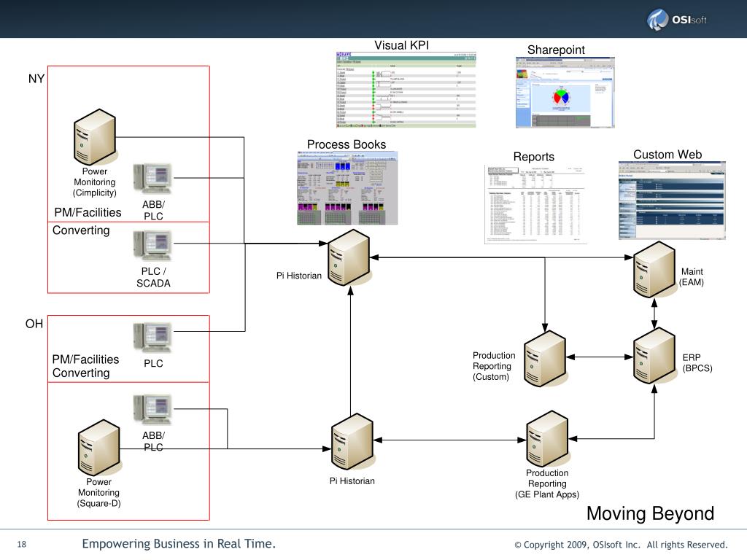Click the Maint (EAM) server icon
The width and height of the screenshot is (747, 560).
pyautogui.click(x=654, y=270)
